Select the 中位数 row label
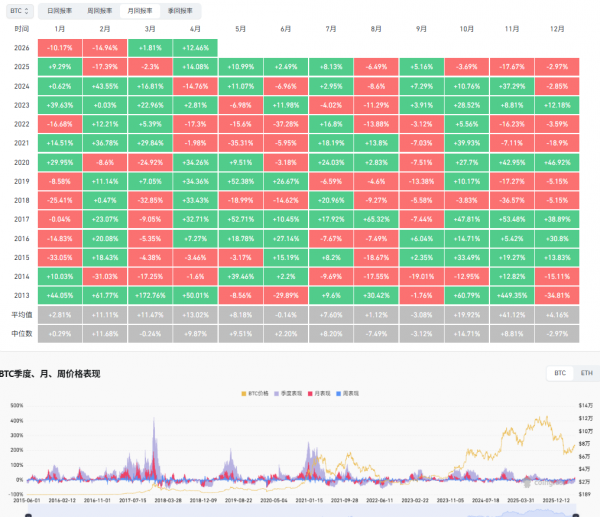Image resolution: width=600 pixels, height=517 pixels. [21, 331]
